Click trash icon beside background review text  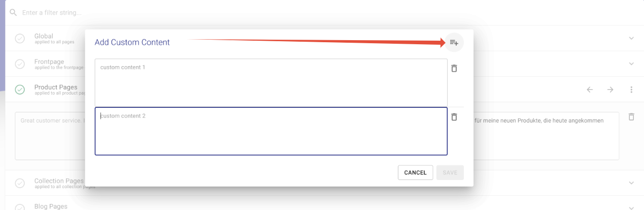pos(631,117)
